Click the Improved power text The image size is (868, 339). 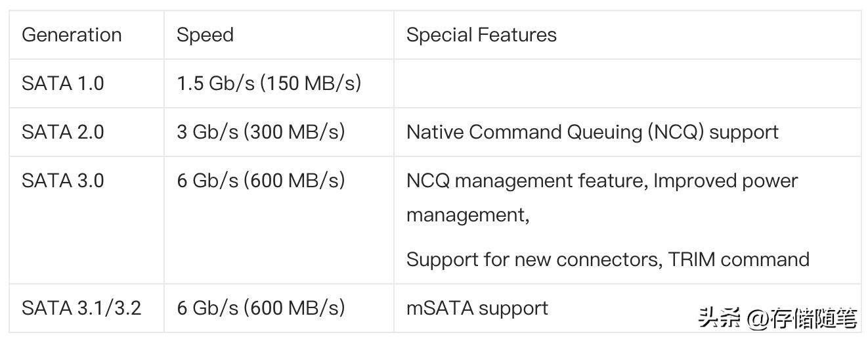(726, 181)
